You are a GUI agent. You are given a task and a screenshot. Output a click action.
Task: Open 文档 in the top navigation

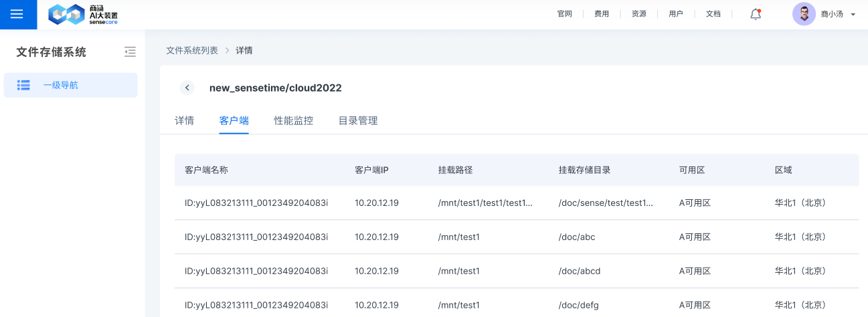click(713, 14)
